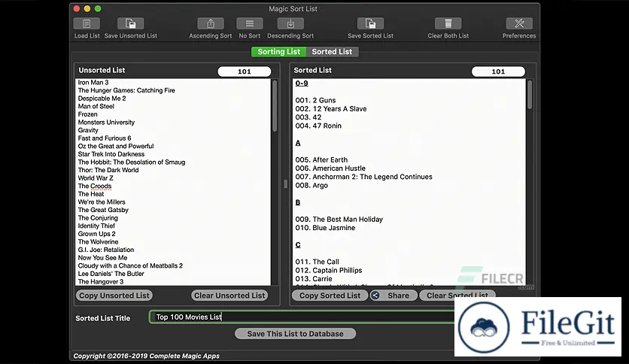The height and width of the screenshot is (364, 629).
Task: Select 'The Hunger Games: Catching Fire' row
Action: pos(126,90)
